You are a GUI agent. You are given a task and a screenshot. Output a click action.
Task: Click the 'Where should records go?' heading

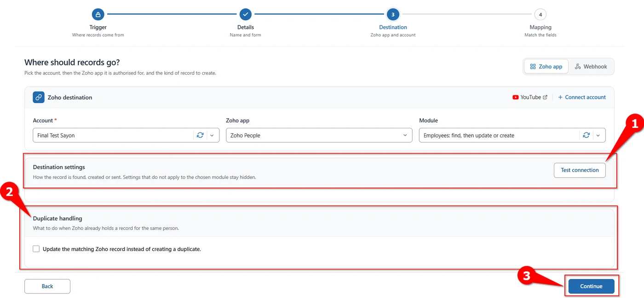tap(72, 62)
